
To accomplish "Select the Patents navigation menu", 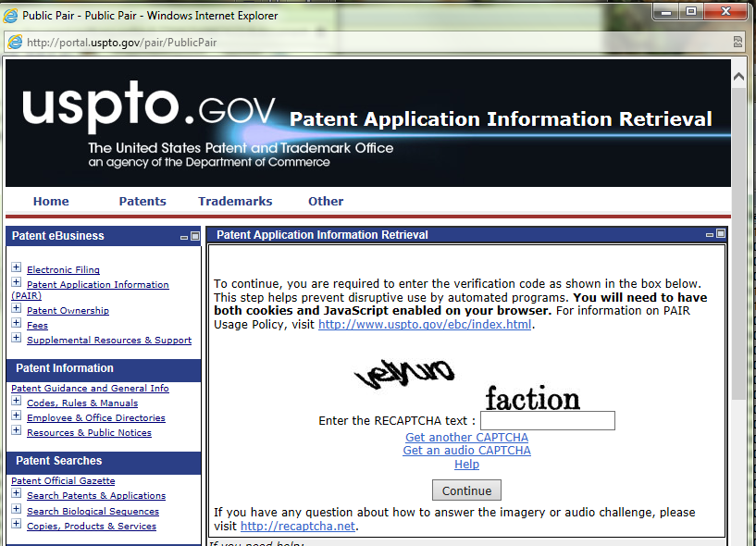I will (x=143, y=201).
